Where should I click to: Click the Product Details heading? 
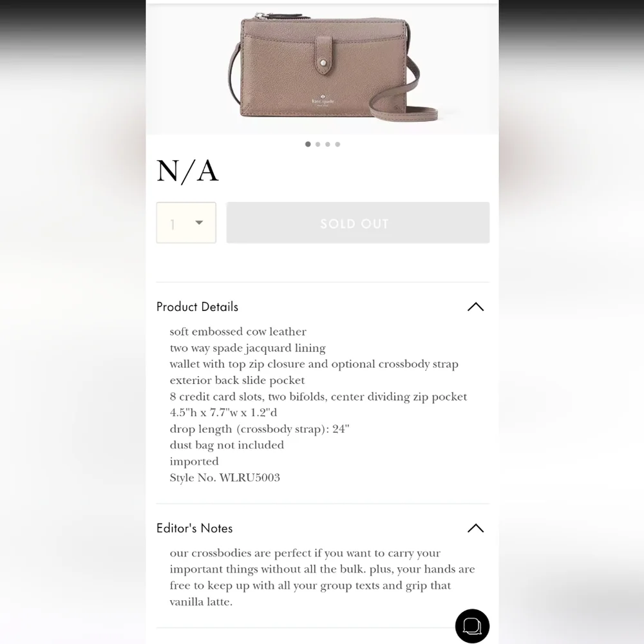197,307
